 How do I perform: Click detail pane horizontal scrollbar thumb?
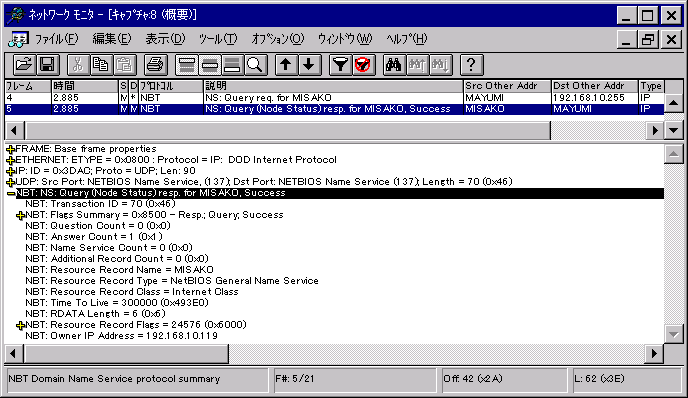126,354
